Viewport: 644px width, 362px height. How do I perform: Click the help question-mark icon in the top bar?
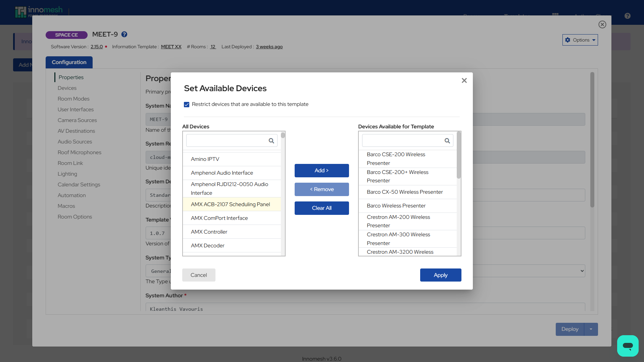coord(627,16)
